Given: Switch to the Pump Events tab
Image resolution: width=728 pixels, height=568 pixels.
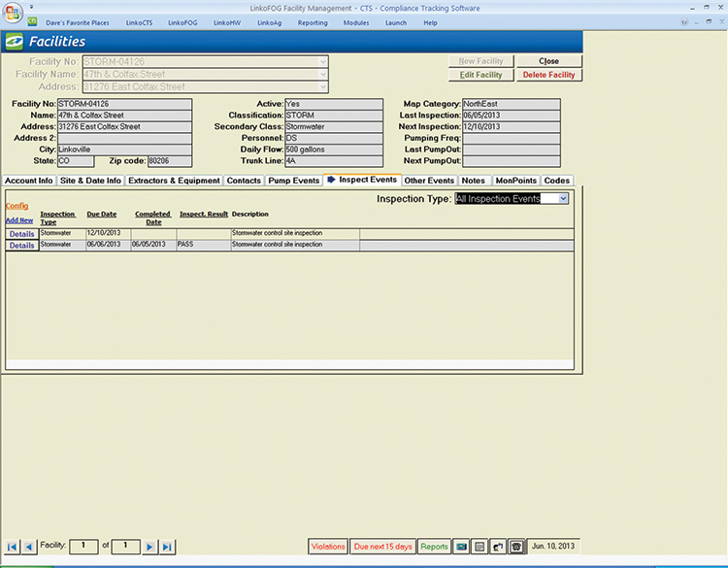Looking at the screenshot, I should [x=293, y=181].
